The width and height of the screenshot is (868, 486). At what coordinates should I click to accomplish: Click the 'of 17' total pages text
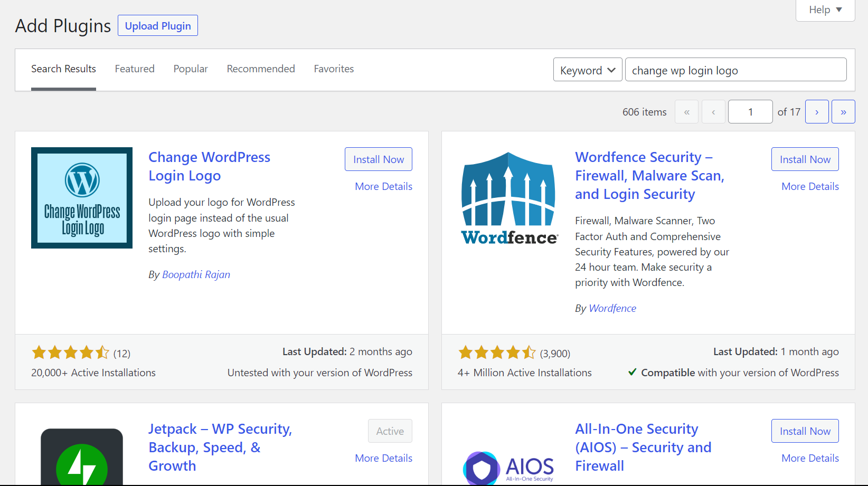[789, 112]
